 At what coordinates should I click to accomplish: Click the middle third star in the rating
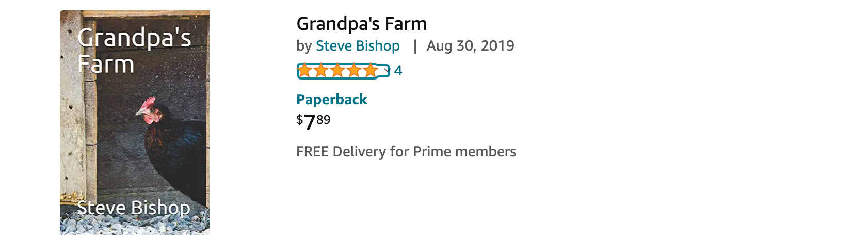338,71
